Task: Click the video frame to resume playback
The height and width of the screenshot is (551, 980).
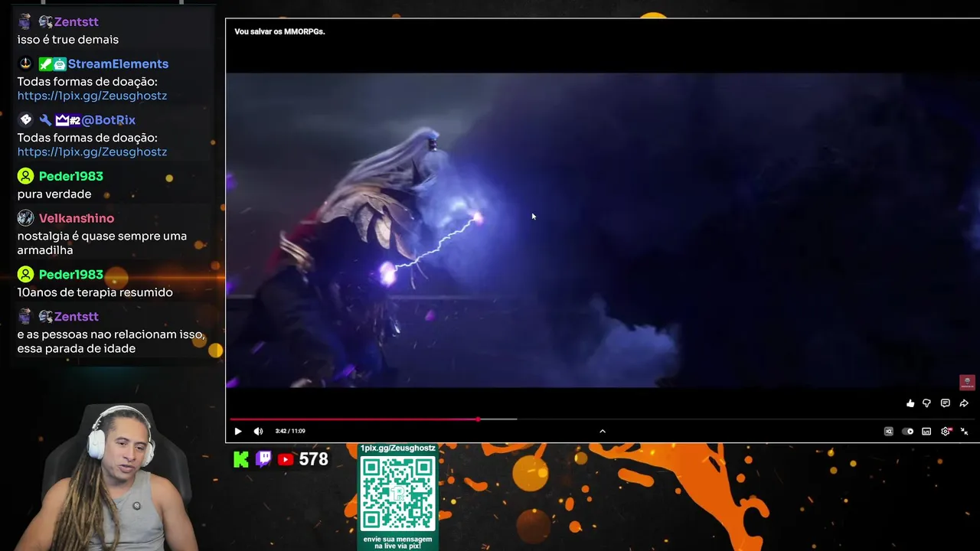Action: pos(603,230)
